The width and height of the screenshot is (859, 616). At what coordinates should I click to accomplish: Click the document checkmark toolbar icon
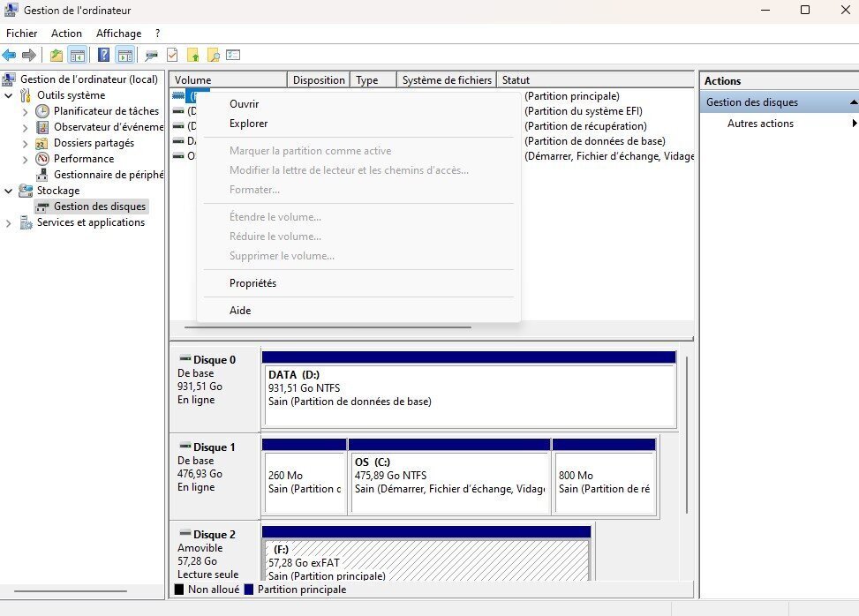click(x=172, y=56)
